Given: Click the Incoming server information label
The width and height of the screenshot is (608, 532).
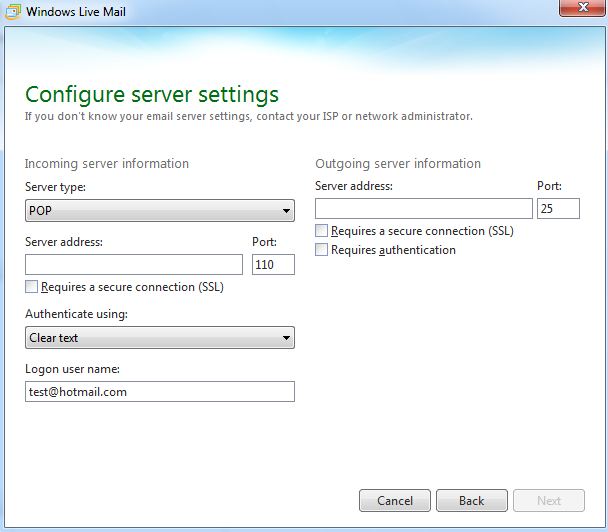Looking at the screenshot, I should [107, 164].
